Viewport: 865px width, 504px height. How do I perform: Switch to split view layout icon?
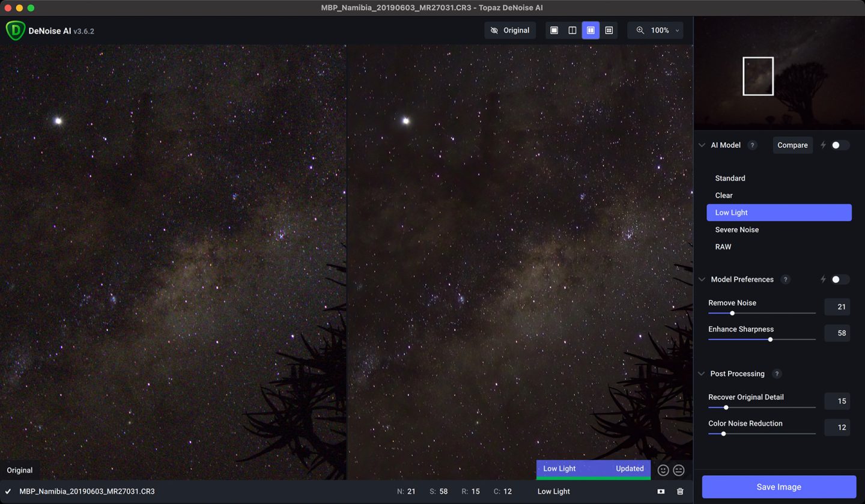572,31
